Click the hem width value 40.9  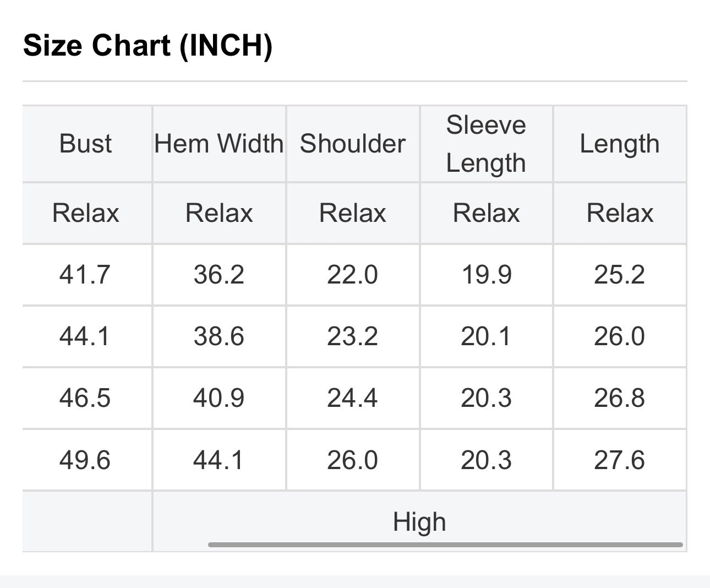[219, 398]
